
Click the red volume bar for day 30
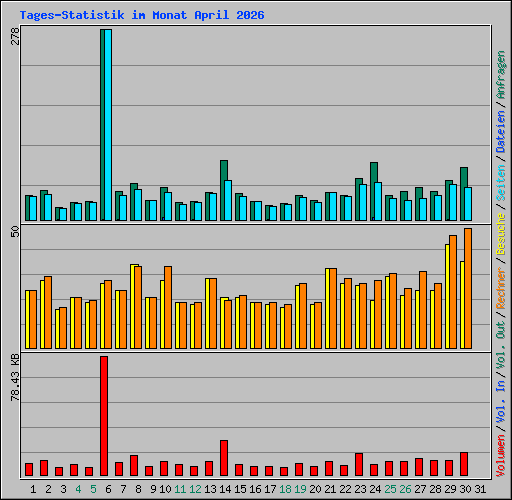tap(464, 464)
